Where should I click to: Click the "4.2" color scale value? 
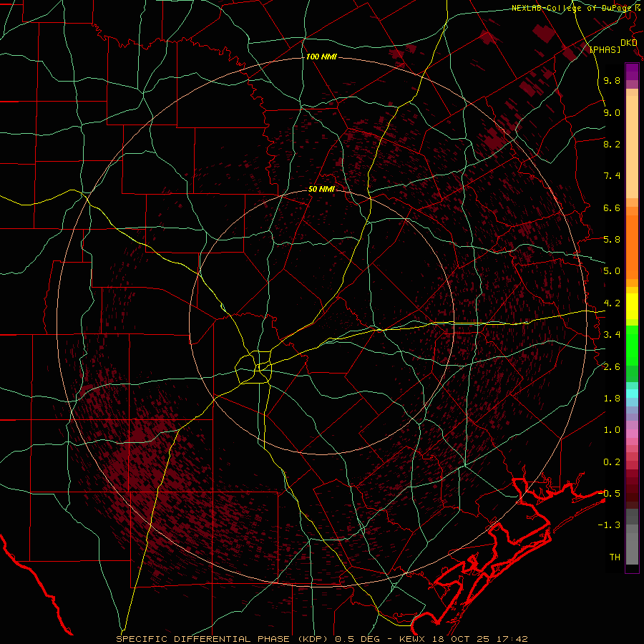[x=612, y=303]
